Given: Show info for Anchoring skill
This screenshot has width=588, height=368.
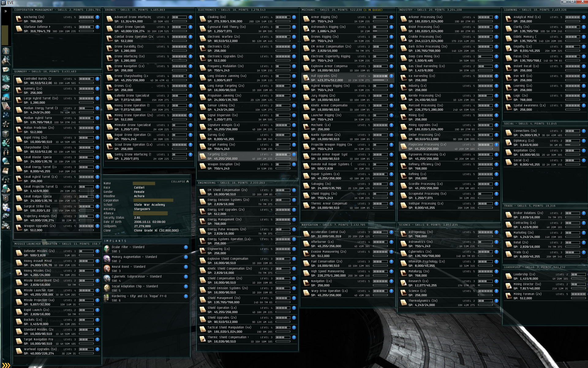Looking at the screenshot, I should (x=97, y=17).
